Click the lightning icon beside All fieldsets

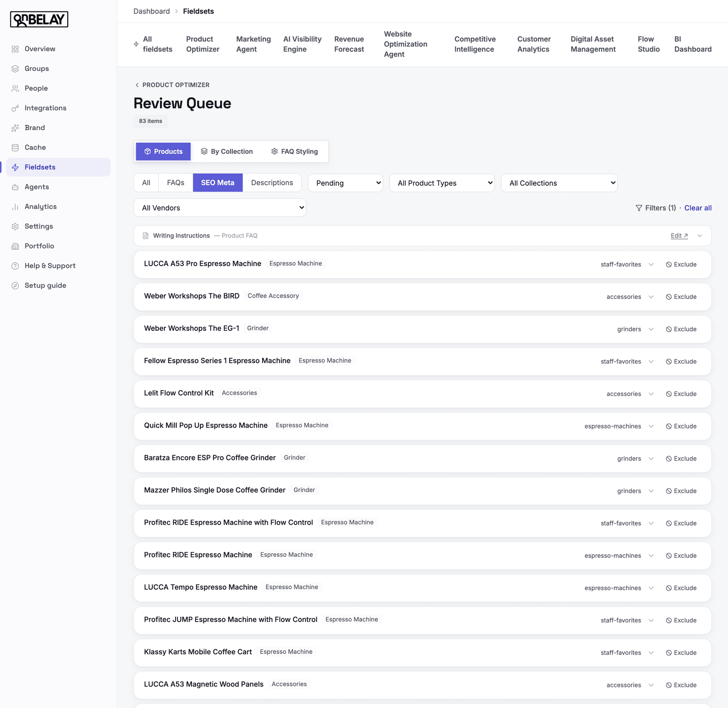(x=136, y=44)
